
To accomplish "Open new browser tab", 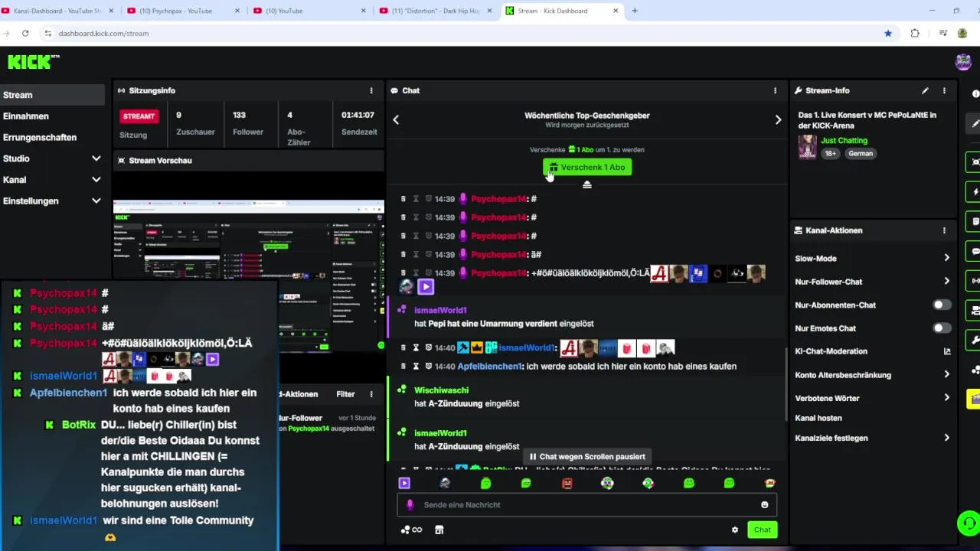I will (x=634, y=11).
